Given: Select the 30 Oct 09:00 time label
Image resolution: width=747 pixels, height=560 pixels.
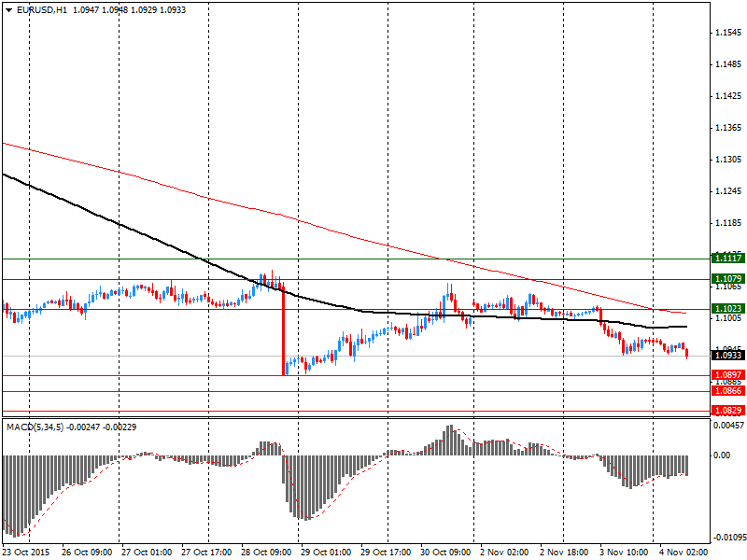Looking at the screenshot, I should pyautogui.click(x=445, y=553).
